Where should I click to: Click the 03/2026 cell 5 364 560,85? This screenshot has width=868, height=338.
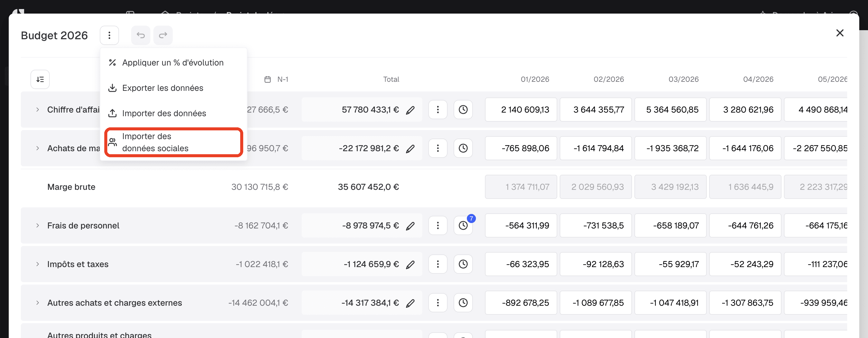pyautogui.click(x=670, y=110)
